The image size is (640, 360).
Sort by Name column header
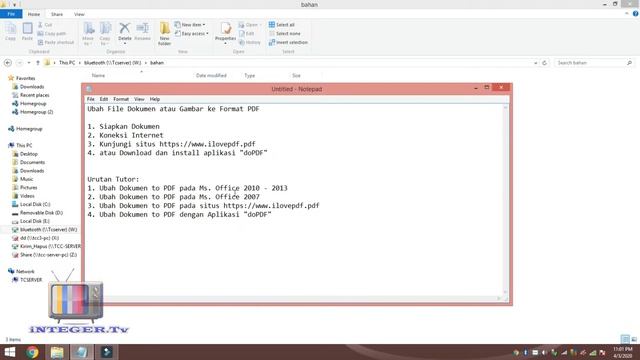click(x=98, y=76)
